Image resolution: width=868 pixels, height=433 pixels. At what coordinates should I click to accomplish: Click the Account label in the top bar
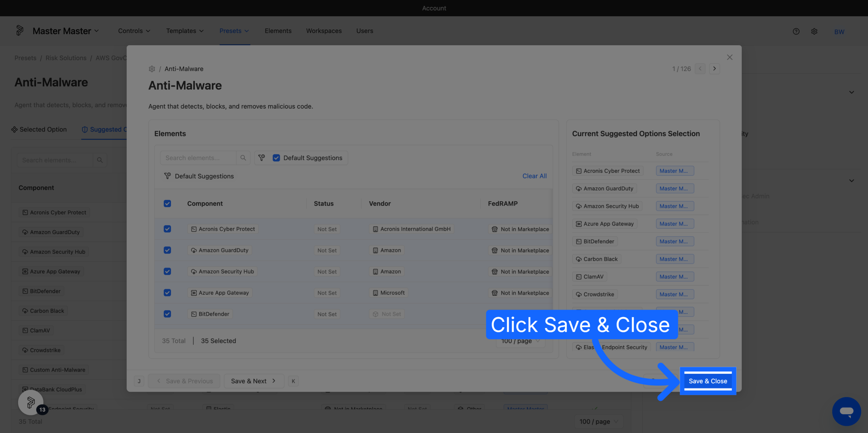pyautogui.click(x=434, y=8)
